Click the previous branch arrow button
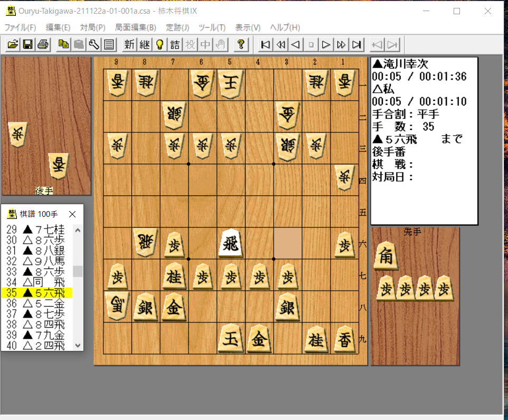 tap(377, 44)
